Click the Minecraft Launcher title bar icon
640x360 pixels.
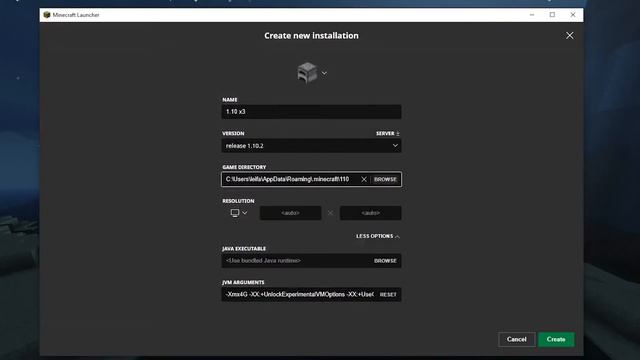pos(47,15)
